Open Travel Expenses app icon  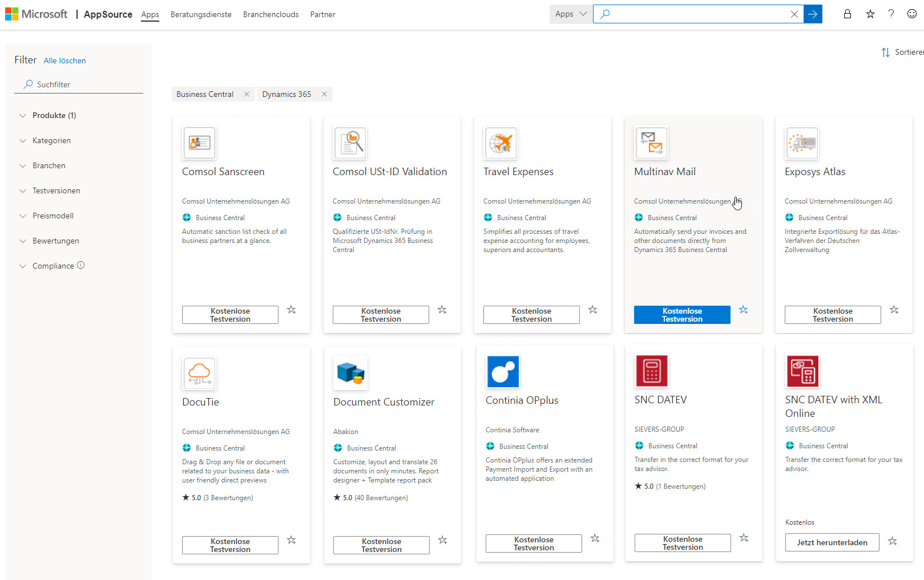coord(501,143)
